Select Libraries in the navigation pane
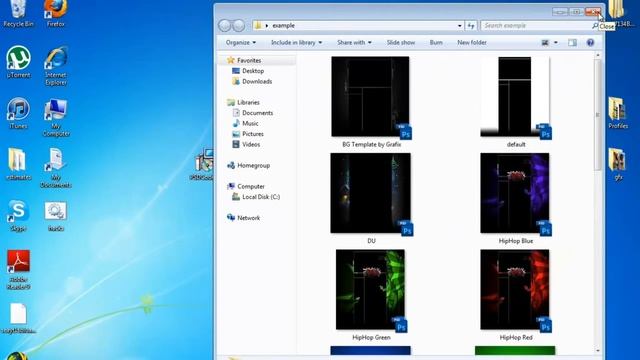Image resolution: width=640 pixels, height=360 pixels. (248, 102)
